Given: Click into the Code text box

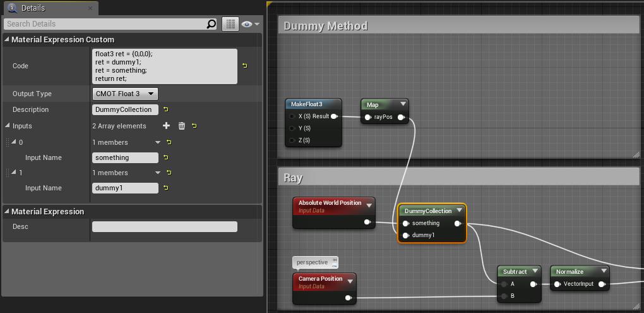Looking at the screenshot, I should (165, 66).
